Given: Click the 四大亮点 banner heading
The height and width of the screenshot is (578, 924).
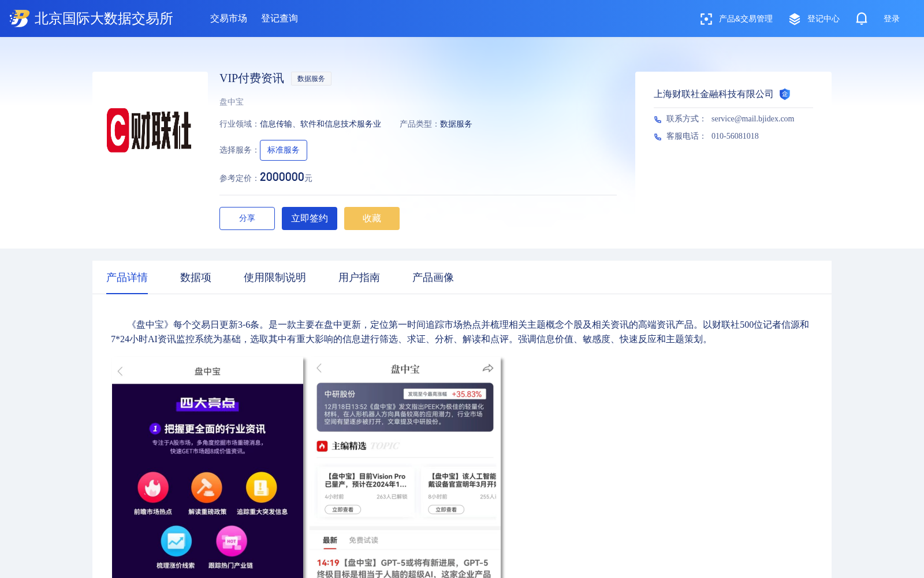Looking at the screenshot, I should (x=207, y=403).
